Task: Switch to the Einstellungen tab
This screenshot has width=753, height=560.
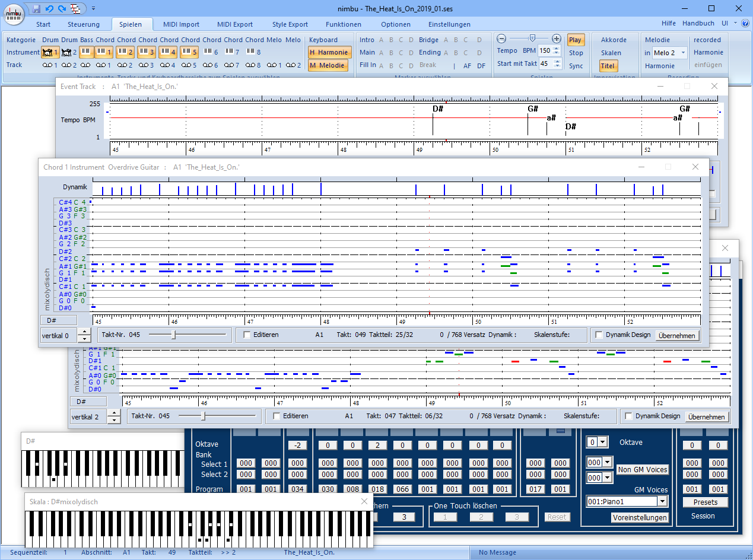Action: point(449,24)
